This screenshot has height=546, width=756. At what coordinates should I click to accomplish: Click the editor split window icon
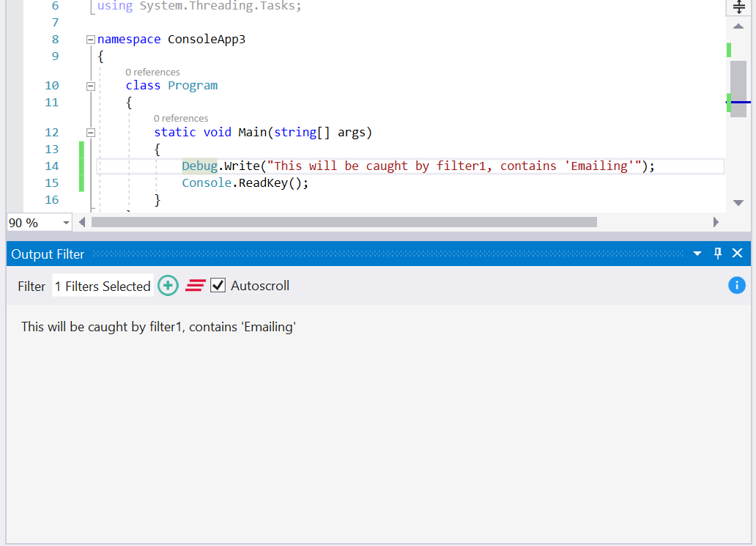(x=738, y=7)
